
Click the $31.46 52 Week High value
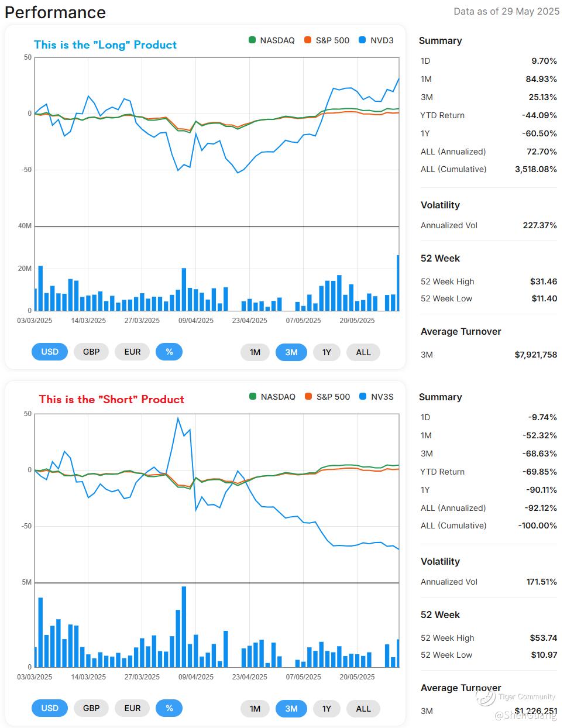click(544, 281)
